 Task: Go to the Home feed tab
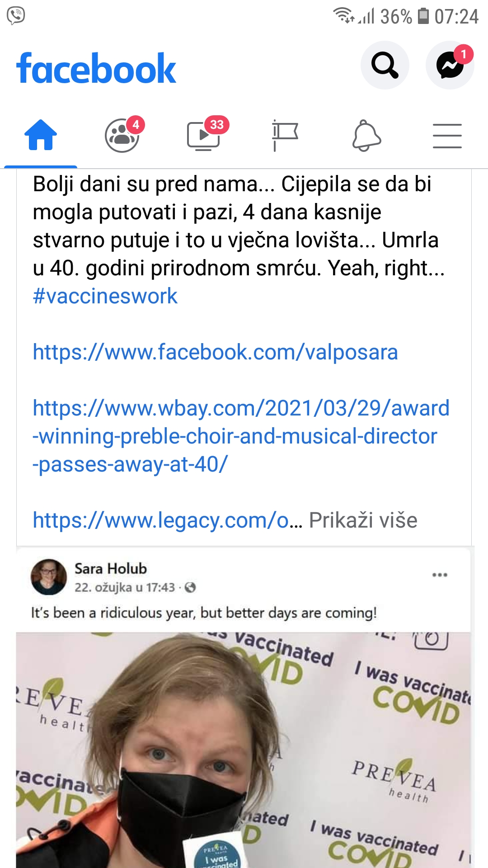click(x=41, y=135)
